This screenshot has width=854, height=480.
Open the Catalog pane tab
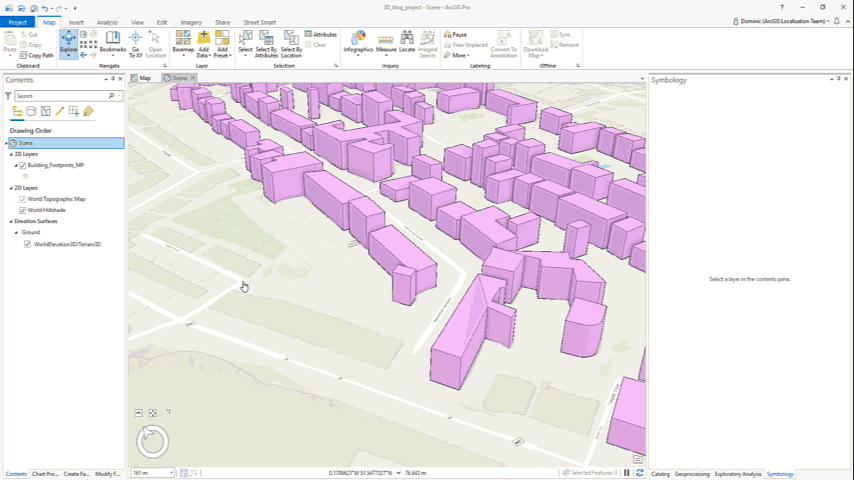(660, 474)
